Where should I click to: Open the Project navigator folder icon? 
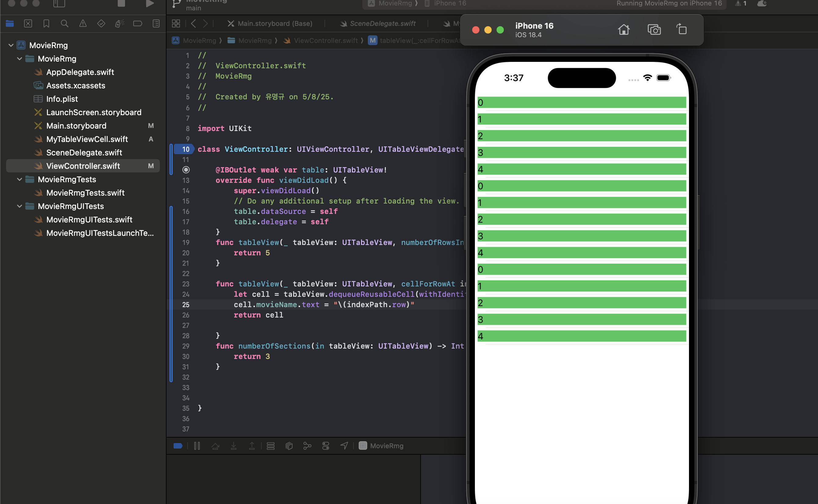(10, 24)
